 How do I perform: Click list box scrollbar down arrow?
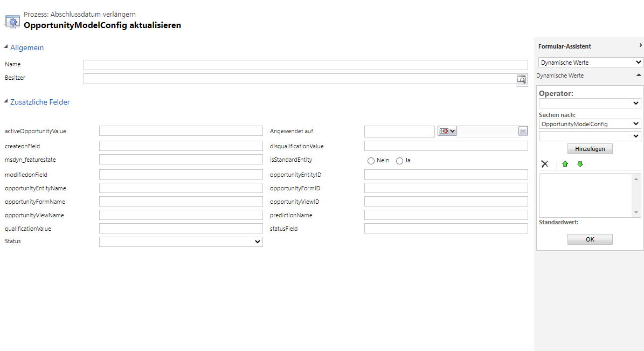636,212
